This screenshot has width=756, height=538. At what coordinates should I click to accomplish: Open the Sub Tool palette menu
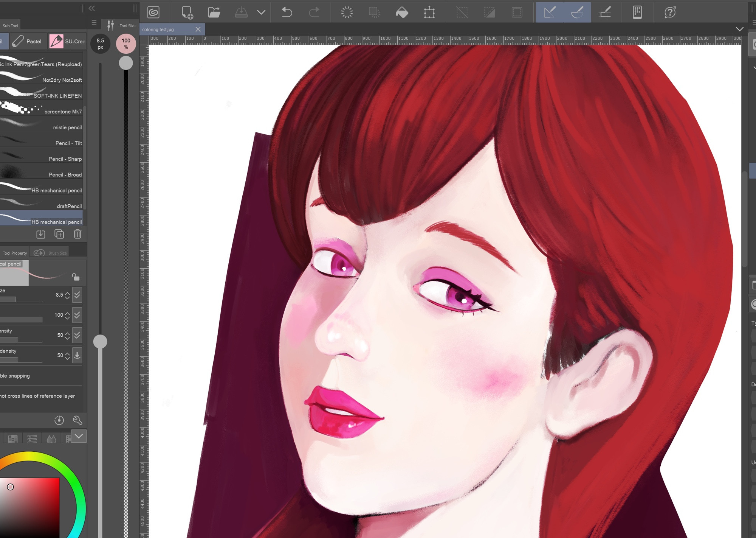click(x=94, y=23)
